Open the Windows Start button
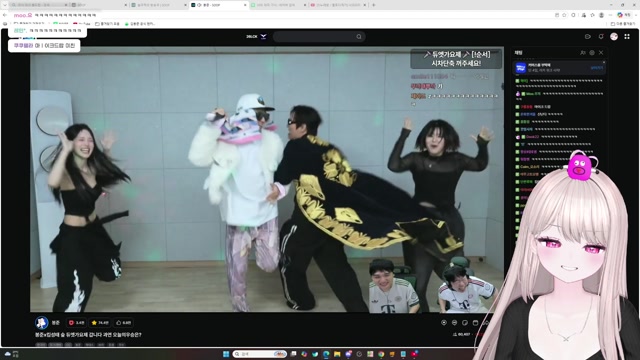Viewport: 640px width, 360px height. point(226,354)
